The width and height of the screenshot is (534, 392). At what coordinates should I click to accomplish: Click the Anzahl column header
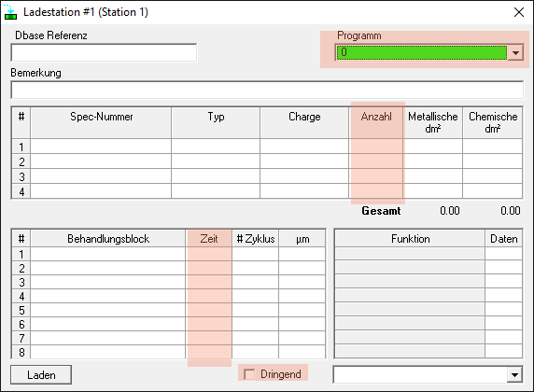coord(376,122)
